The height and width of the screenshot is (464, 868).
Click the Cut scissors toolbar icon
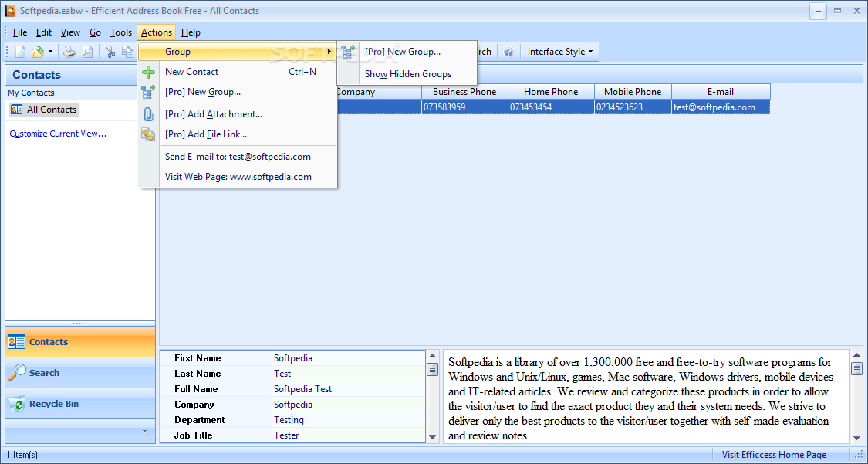[110, 52]
